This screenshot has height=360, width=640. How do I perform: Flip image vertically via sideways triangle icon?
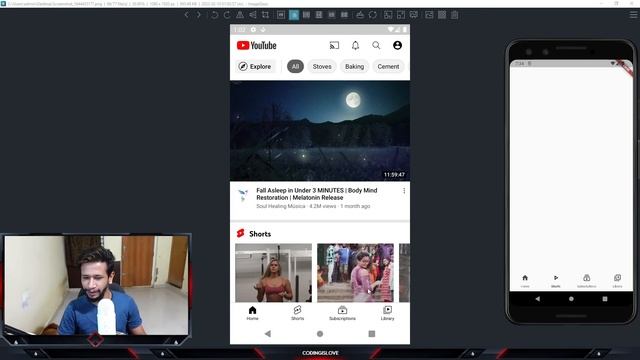253,15
